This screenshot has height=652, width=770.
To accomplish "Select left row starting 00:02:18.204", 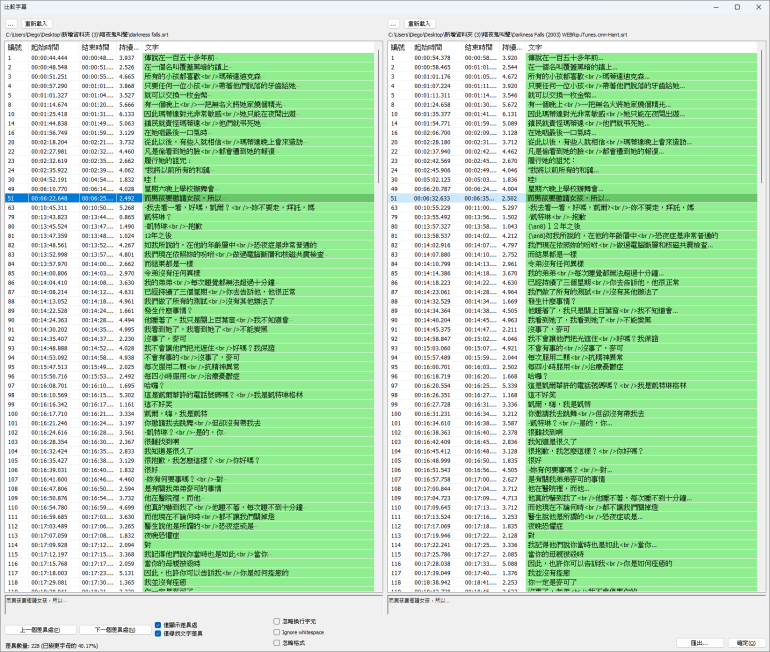I will tap(190, 142).
